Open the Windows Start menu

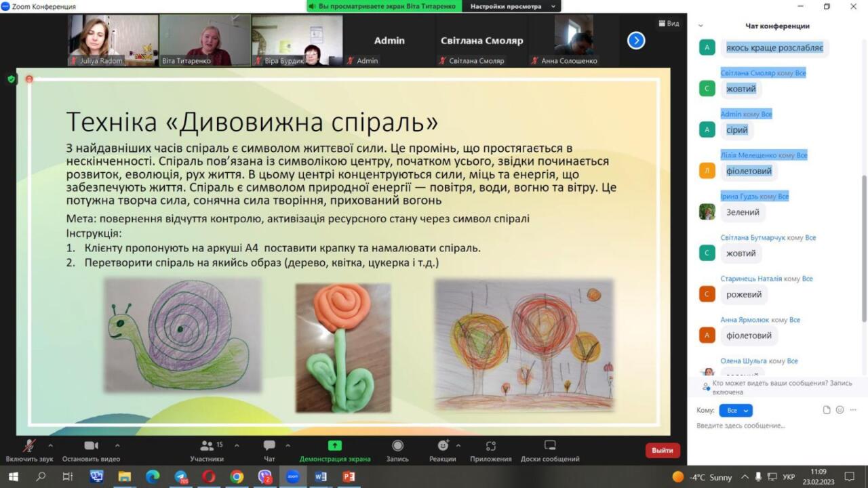pyautogui.click(x=13, y=476)
